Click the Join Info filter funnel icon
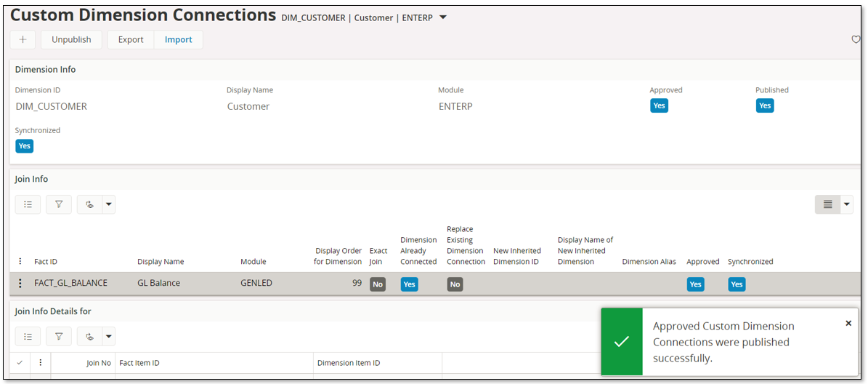868x384 pixels. click(x=59, y=205)
